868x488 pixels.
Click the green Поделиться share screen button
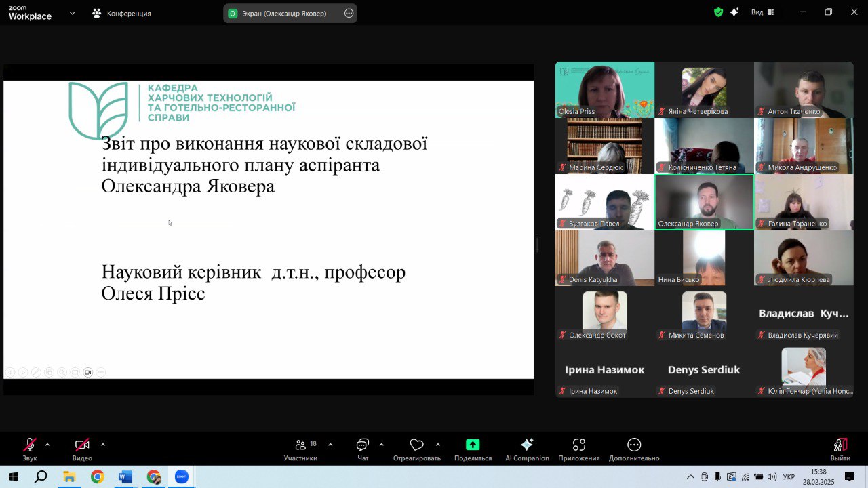coord(473,449)
